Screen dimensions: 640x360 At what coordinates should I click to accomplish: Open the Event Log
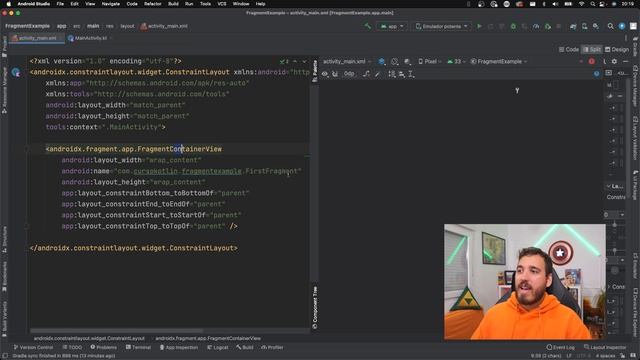pyautogui.click(x=560, y=347)
